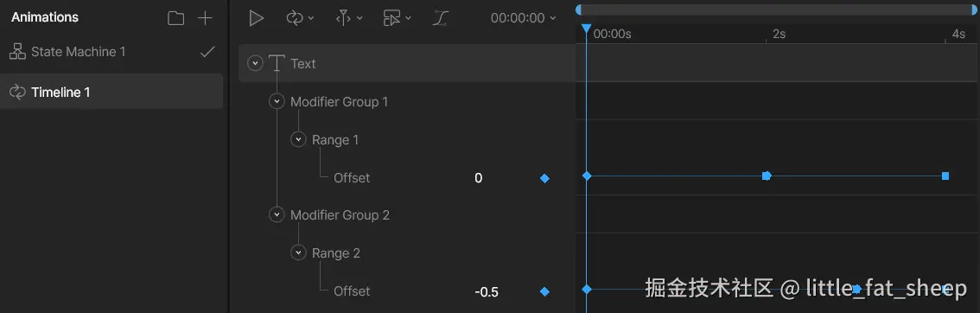The width and height of the screenshot is (980, 313).
Task: Add a new animation with plus icon
Action: pos(205,18)
